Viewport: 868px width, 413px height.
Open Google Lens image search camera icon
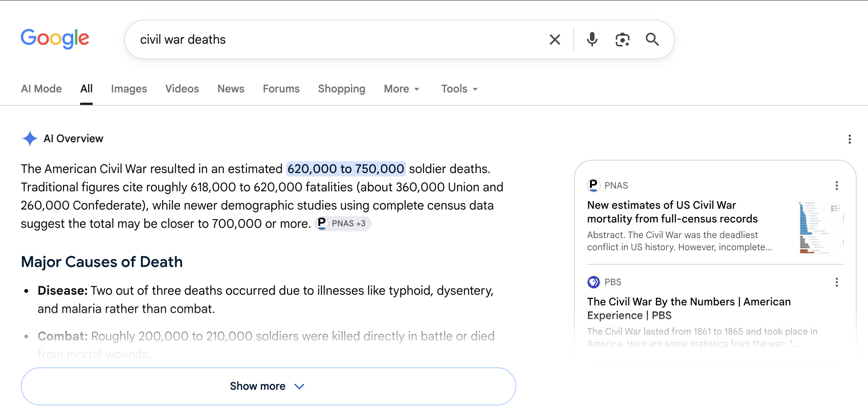(x=622, y=40)
